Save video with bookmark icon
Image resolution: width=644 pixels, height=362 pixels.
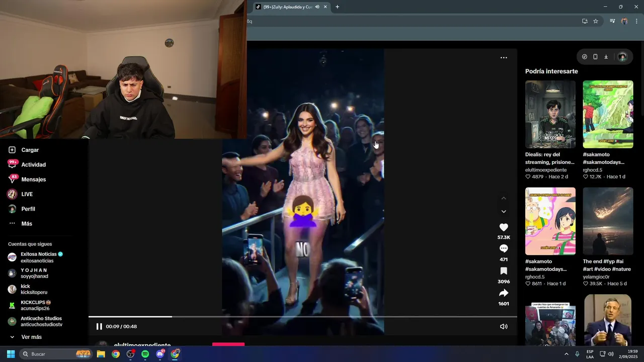point(504,271)
